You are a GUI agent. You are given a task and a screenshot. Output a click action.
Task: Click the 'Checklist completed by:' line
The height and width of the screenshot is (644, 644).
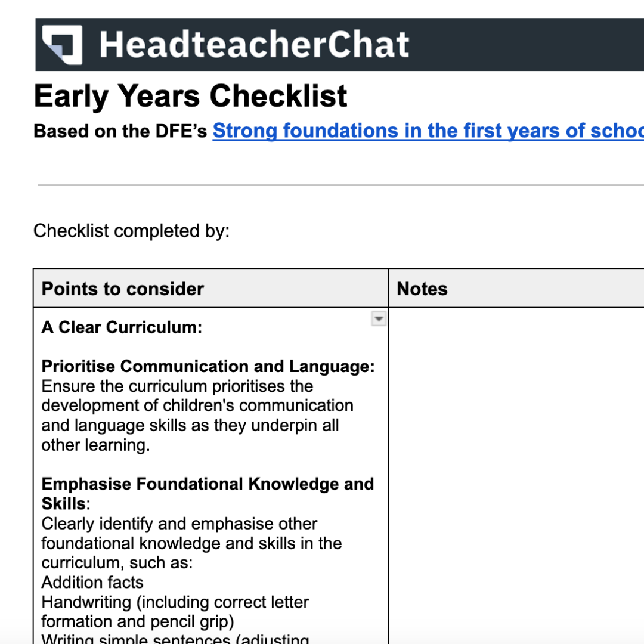[131, 231]
